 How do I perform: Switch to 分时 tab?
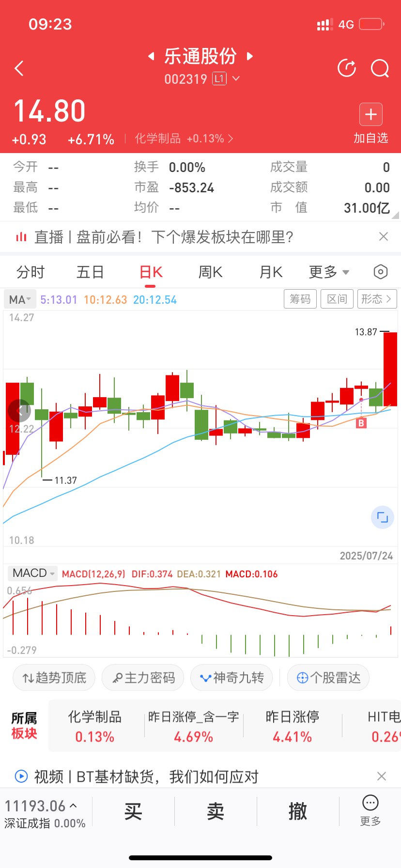pyautogui.click(x=31, y=272)
